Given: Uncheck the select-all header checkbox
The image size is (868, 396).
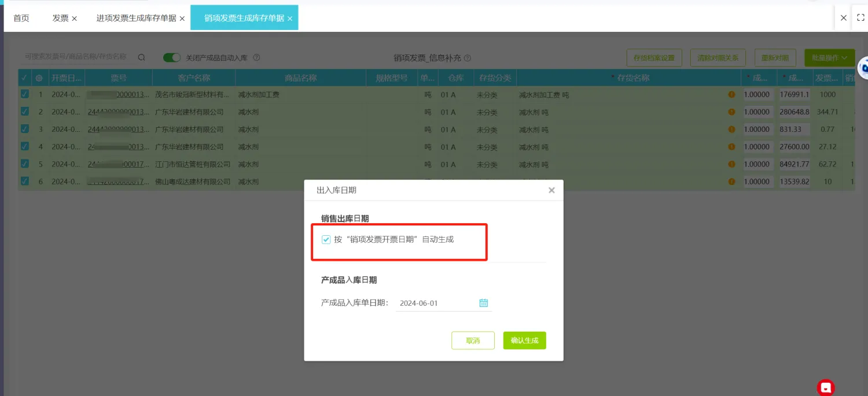Looking at the screenshot, I should (x=24, y=78).
